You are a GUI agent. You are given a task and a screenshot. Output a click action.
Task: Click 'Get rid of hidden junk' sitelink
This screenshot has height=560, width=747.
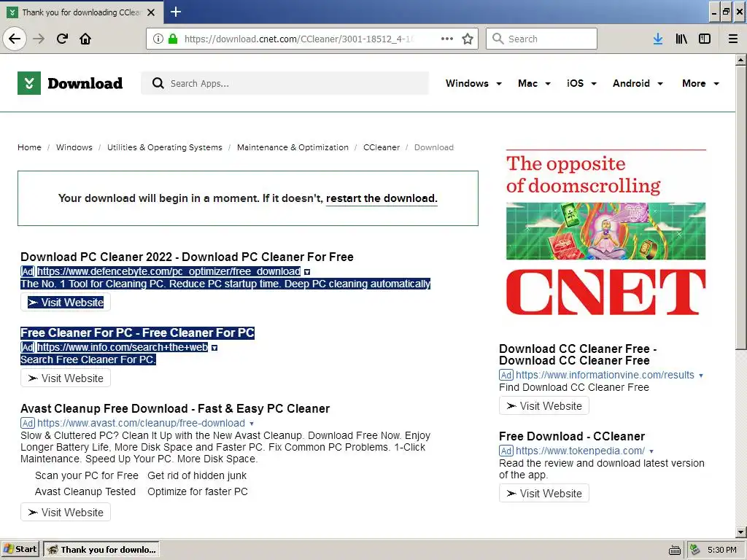pos(197,475)
